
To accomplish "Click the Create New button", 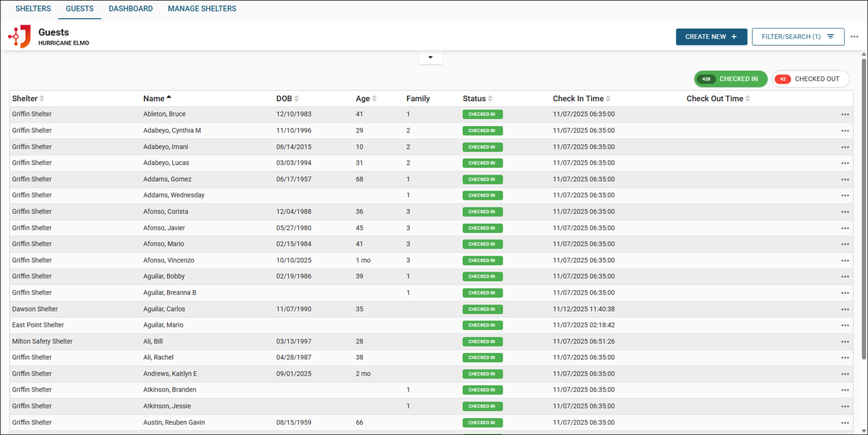I will point(711,37).
